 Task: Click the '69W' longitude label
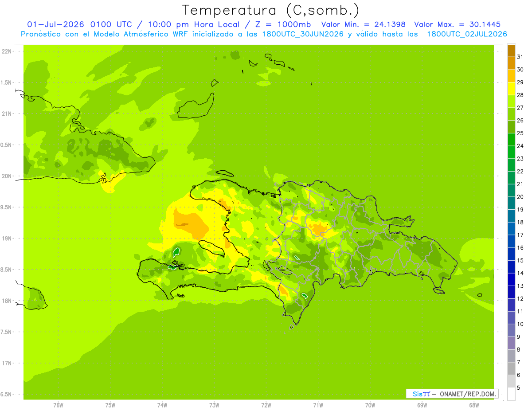pos(422,405)
